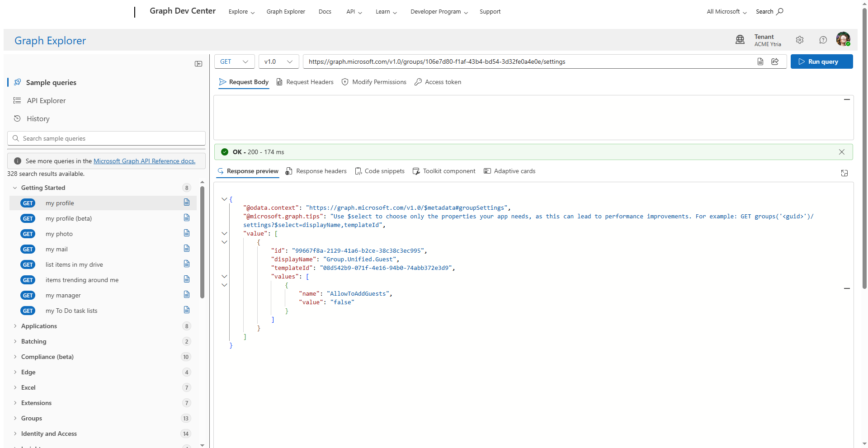This screenshot has width=868, height=448.
Task: Minimize the request body pane
Action: pyautogui.click(x=847, y=99)
